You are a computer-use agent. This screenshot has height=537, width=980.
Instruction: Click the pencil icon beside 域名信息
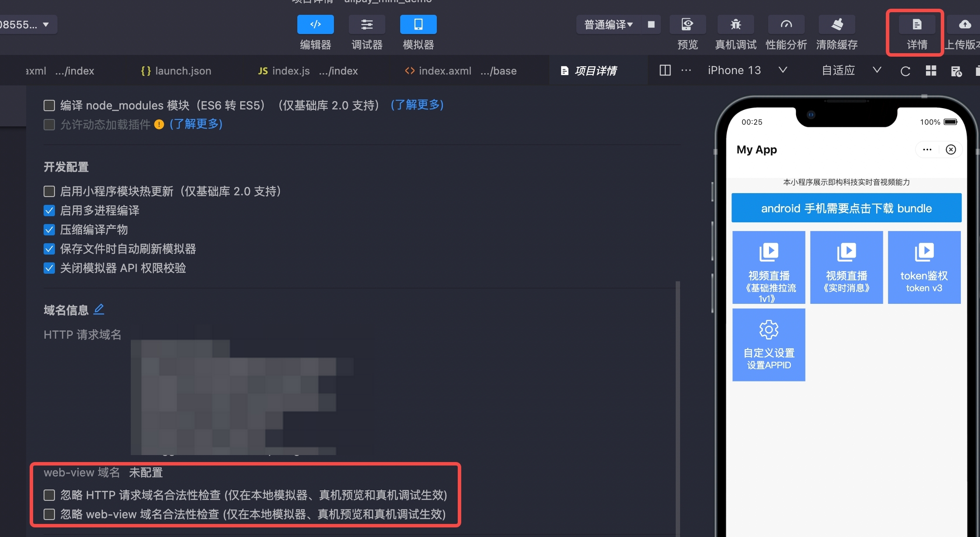(x=99, y=309)
